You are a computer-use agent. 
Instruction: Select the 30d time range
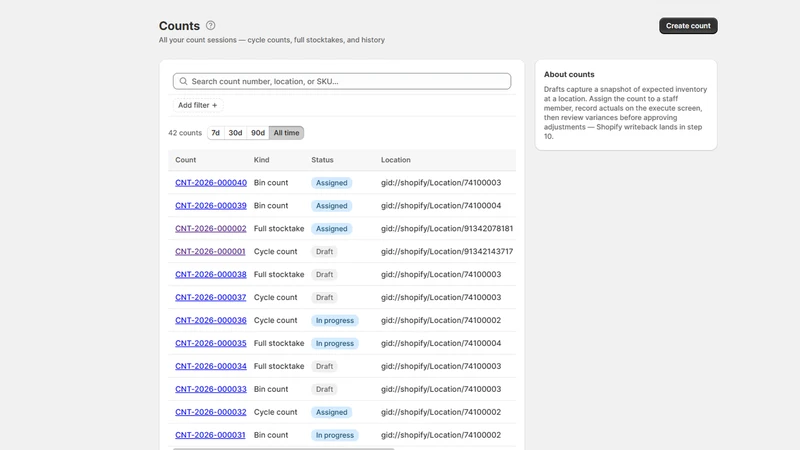tap(235, 133)
